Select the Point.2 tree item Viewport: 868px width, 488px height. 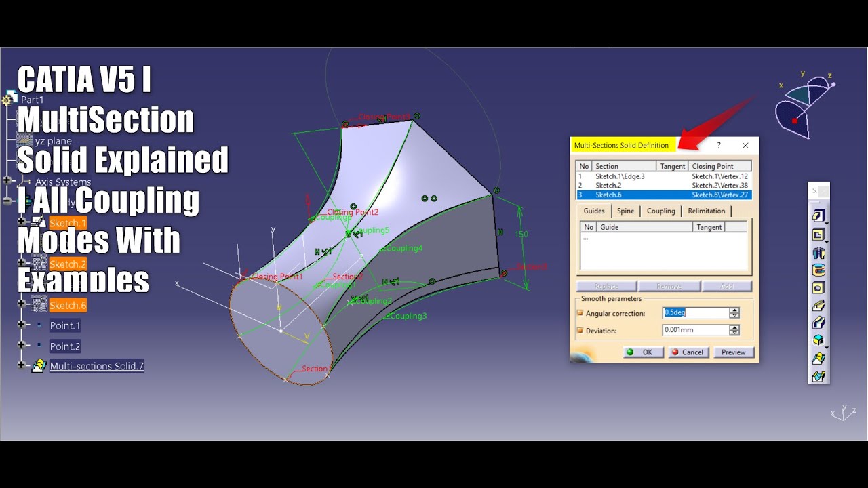tap(65, 346)
